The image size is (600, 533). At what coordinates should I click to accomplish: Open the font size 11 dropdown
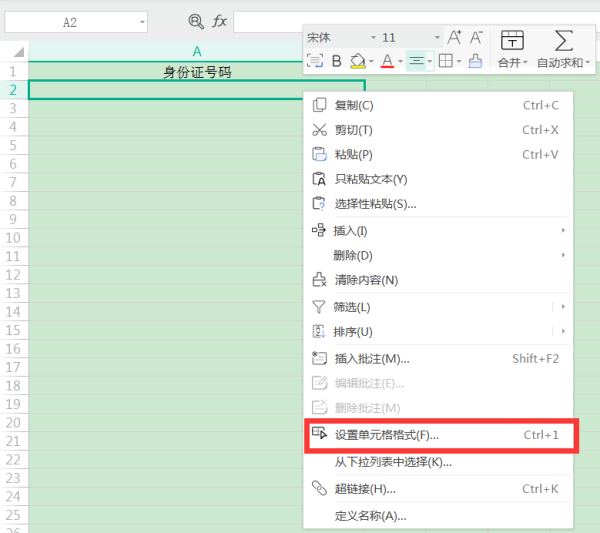[x=437, y=37]
